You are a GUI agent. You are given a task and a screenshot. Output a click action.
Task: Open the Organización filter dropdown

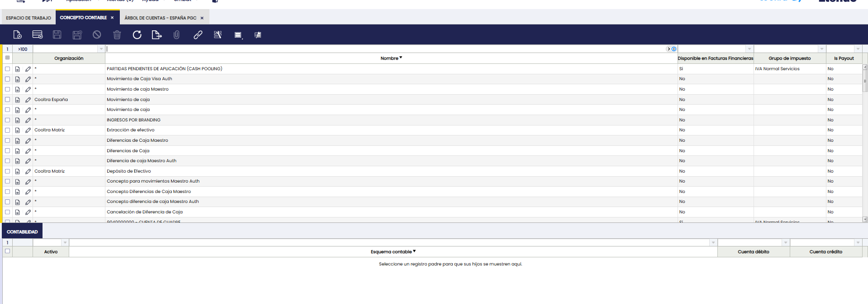pos(101,49)
